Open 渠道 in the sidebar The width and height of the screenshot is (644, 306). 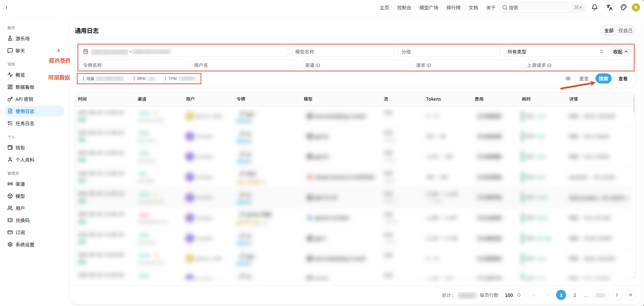coord(34,184)
